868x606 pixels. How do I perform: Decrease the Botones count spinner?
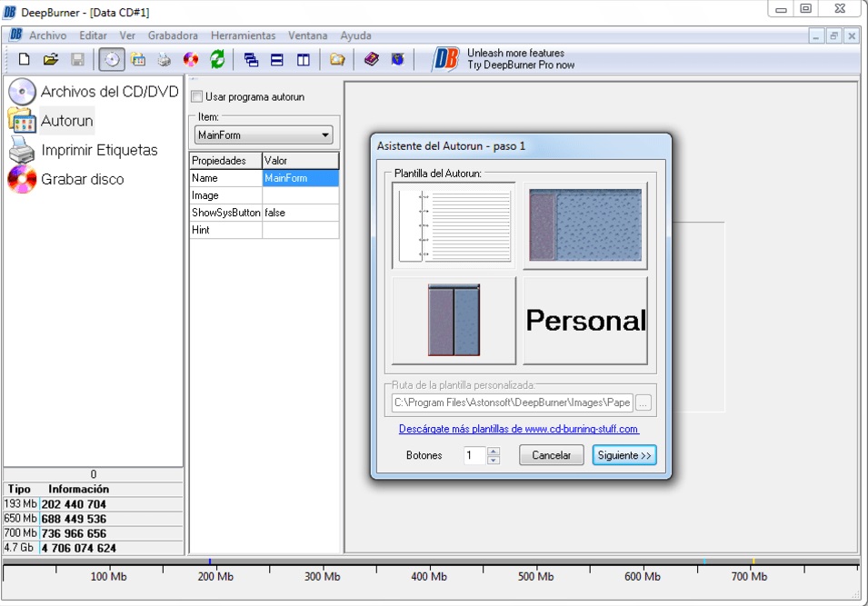click(x=494, y=460)
